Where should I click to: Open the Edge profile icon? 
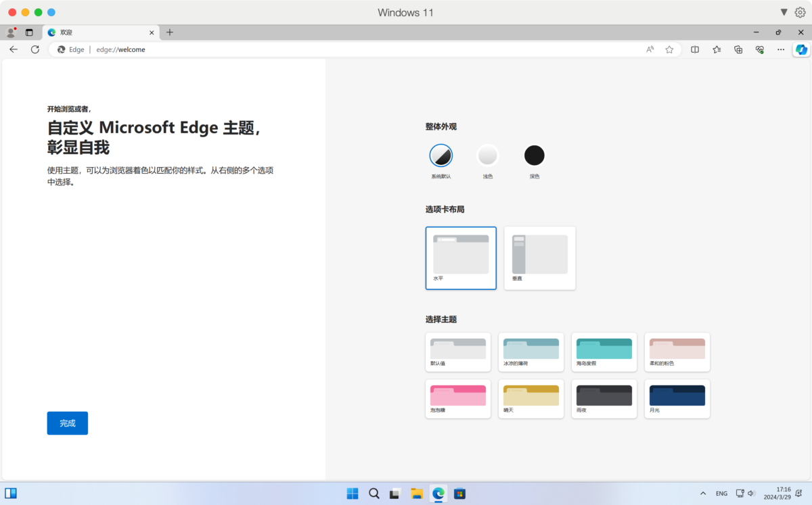(x=11, y=32)
